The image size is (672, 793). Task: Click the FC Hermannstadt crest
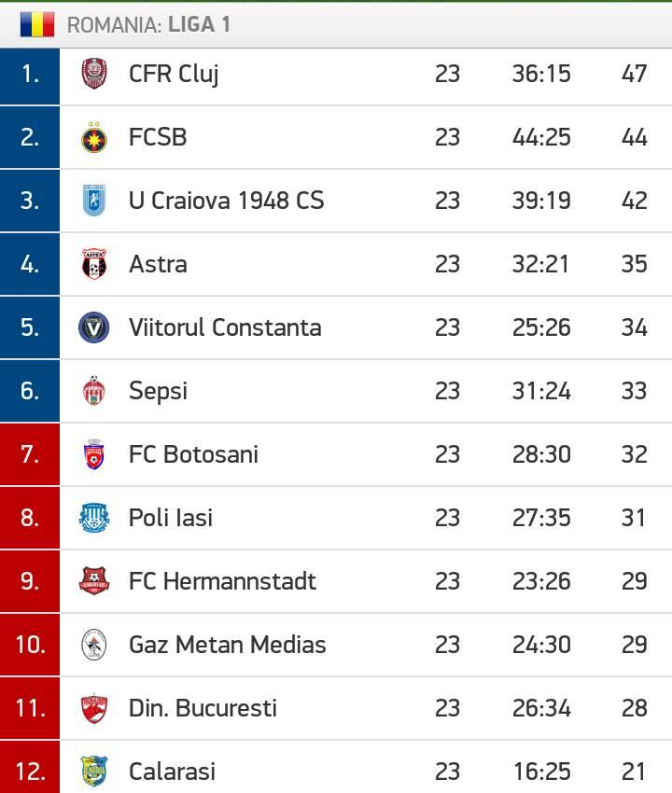click(x=94, y=581)
